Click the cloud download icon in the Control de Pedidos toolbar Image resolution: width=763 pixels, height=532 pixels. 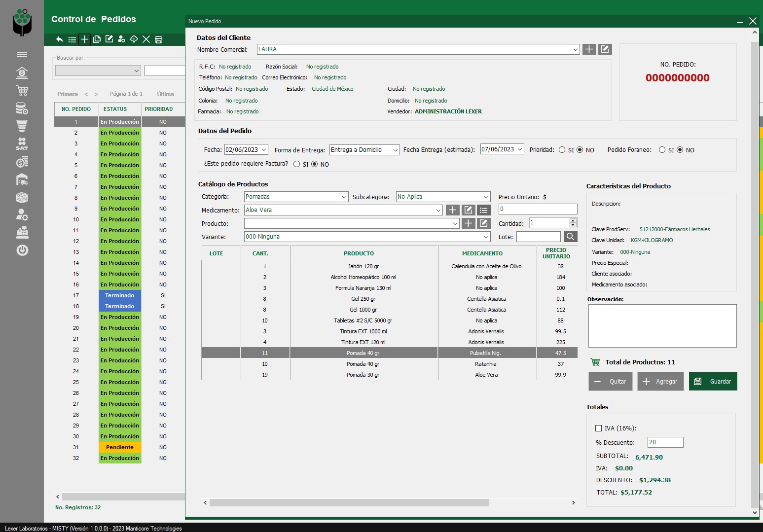coord(134,39)
